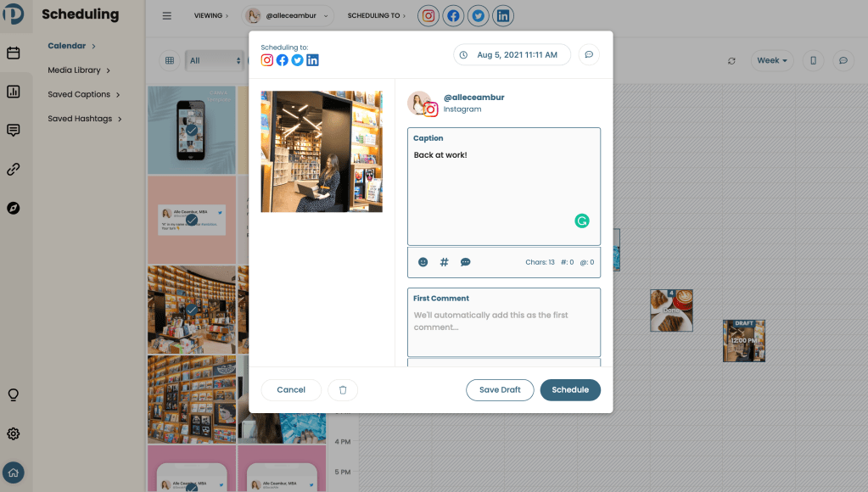Click the hashtag icon below the caption
The width and height of the screenshot is (868, 492).
coord(444,262)
